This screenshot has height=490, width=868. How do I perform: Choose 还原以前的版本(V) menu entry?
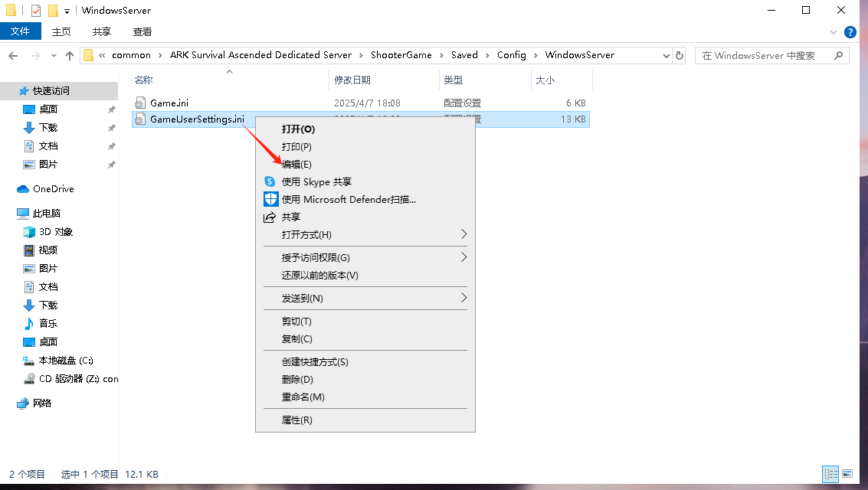(365, 276)
